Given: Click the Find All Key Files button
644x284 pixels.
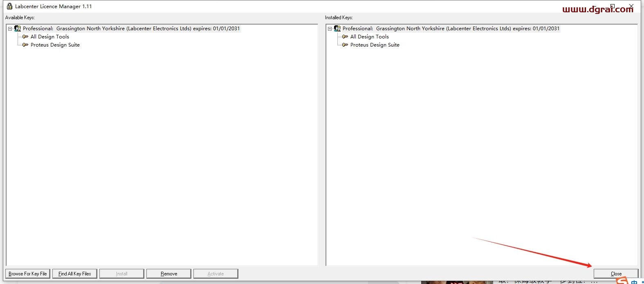Looking at the screenshot, I should pos(75,274).
